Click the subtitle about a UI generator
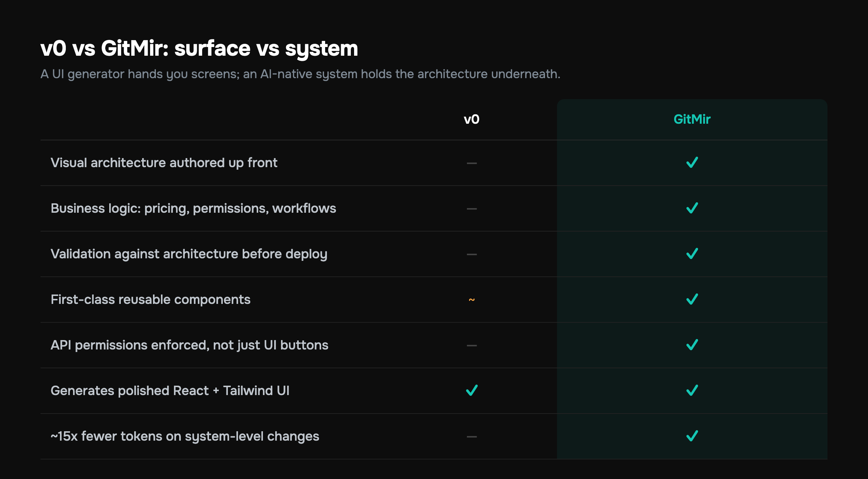Image resolution: width=868 pixels, height=479 pixels. [301, 74]
